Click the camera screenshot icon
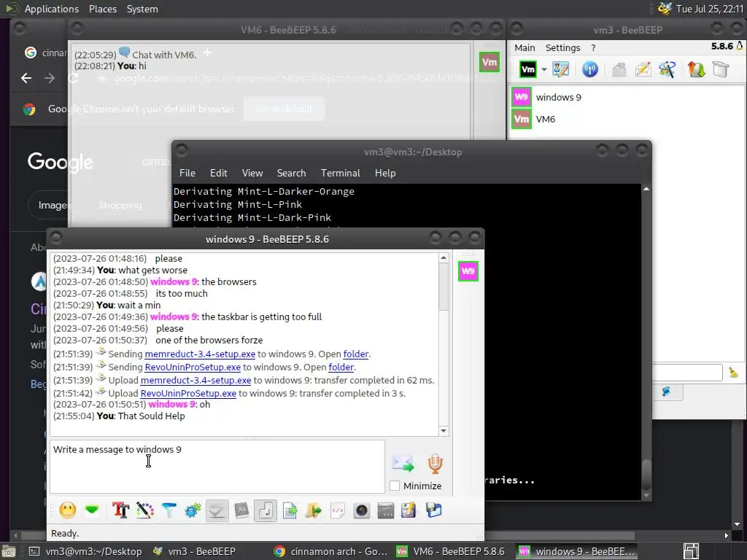Screen dimensions: 747x560 coord(362,510)
